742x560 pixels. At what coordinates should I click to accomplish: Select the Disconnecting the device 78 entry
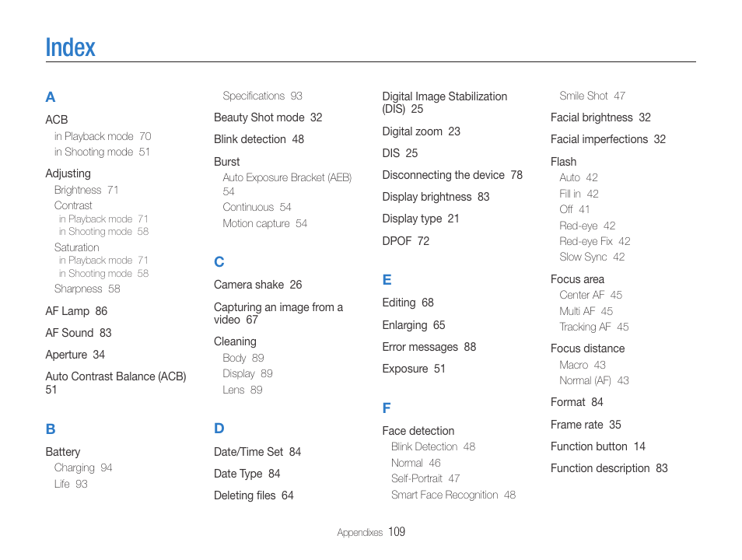(x=453, y=175)
